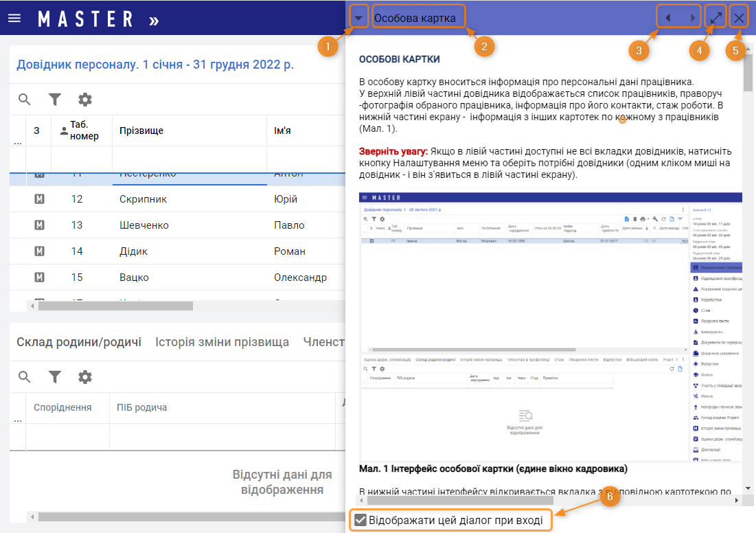
Task: Click the M marker in Скрипник row
Action: tap(39, 199)
